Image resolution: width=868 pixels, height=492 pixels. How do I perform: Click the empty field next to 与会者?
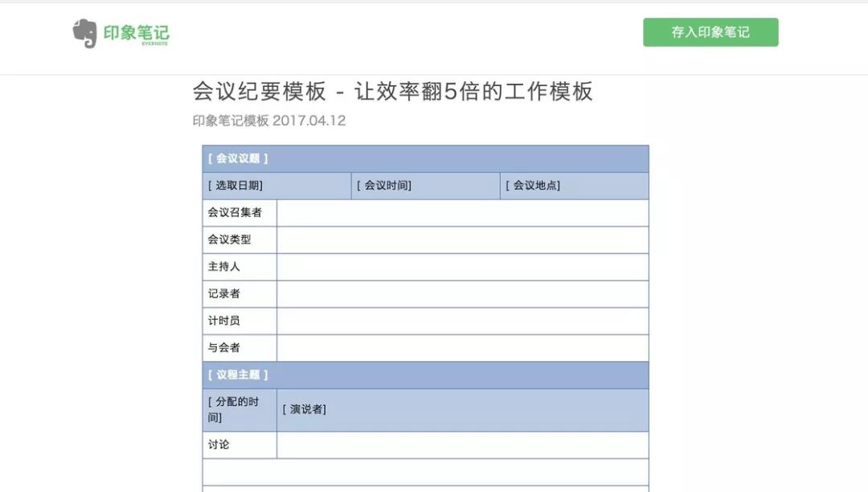click(x=462, y=348)
